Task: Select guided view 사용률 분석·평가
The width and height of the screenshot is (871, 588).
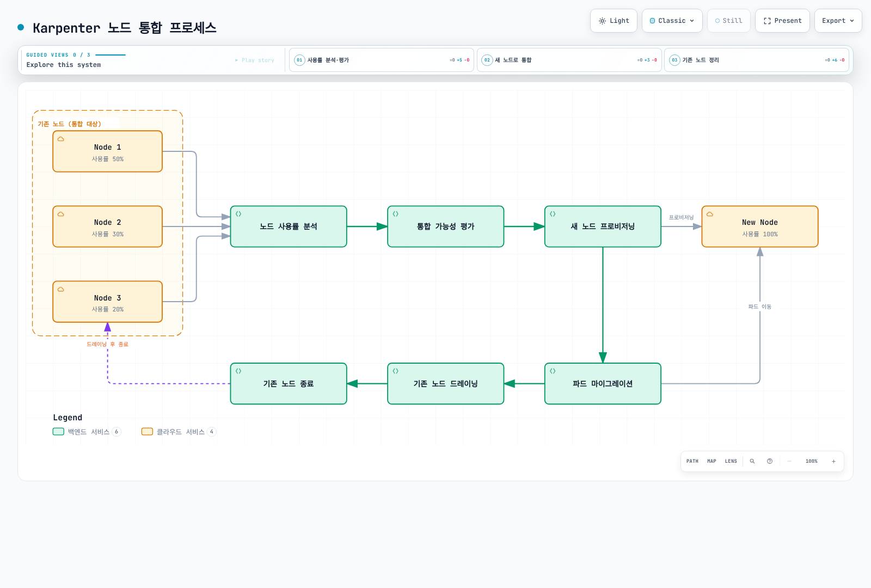Action: (382, 60)
